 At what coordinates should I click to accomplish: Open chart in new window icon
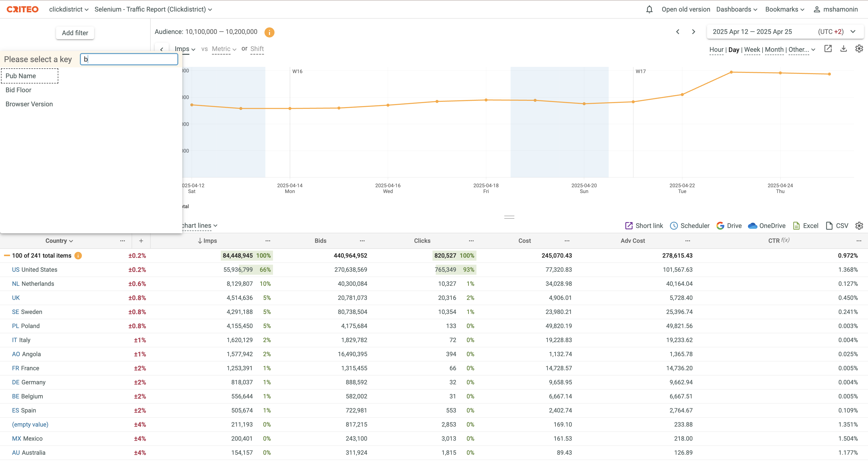tap(828, 49)
